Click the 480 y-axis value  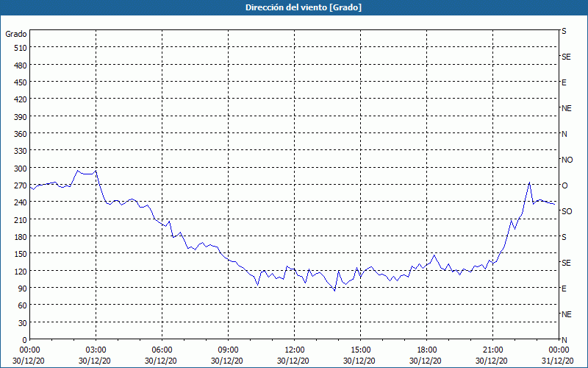point(21,66)
